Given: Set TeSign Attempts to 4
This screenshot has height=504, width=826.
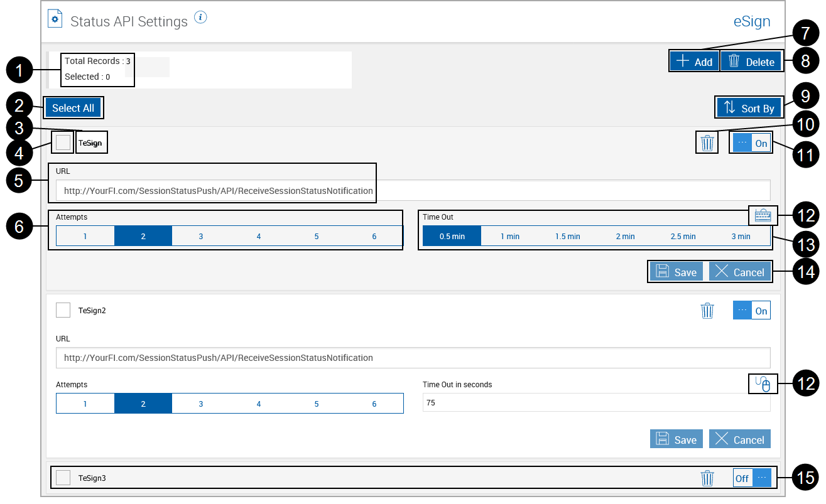Looking at the screenshot, I should 259,236.
